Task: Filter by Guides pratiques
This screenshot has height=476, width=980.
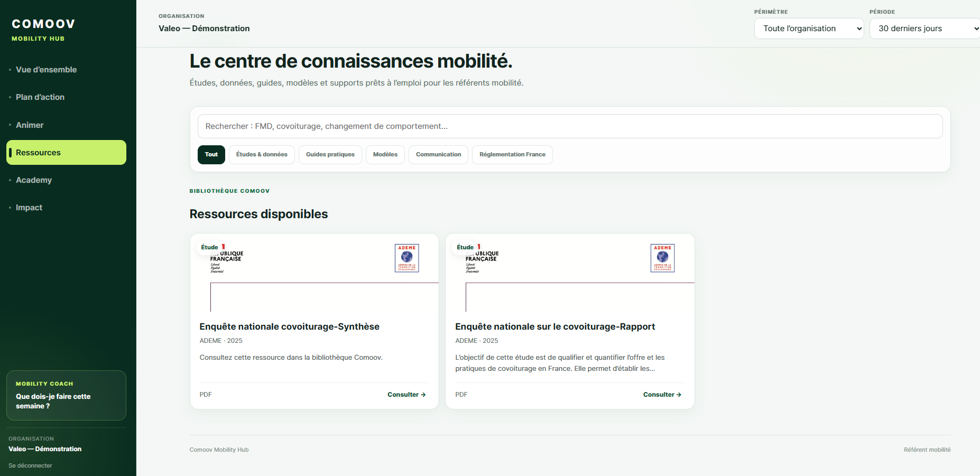Action: (330, 155)
